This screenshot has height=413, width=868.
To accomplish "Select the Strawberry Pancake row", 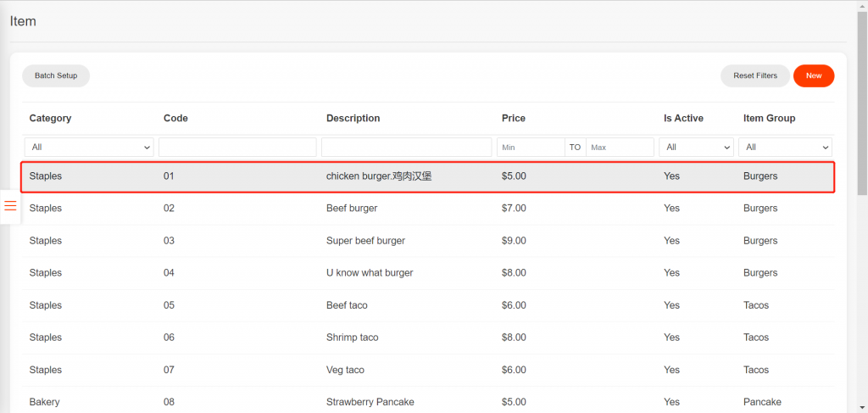I will pyautogui.click(x=369, y=402).
